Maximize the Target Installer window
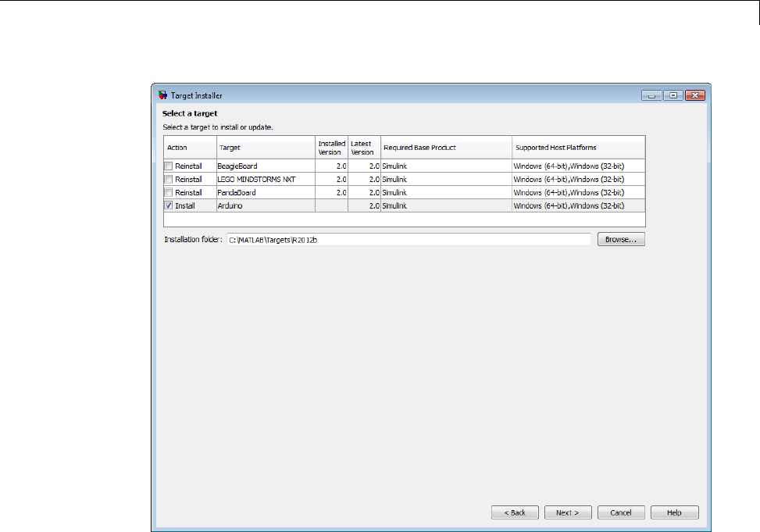The image size is (760, 532). pos(673,95)
